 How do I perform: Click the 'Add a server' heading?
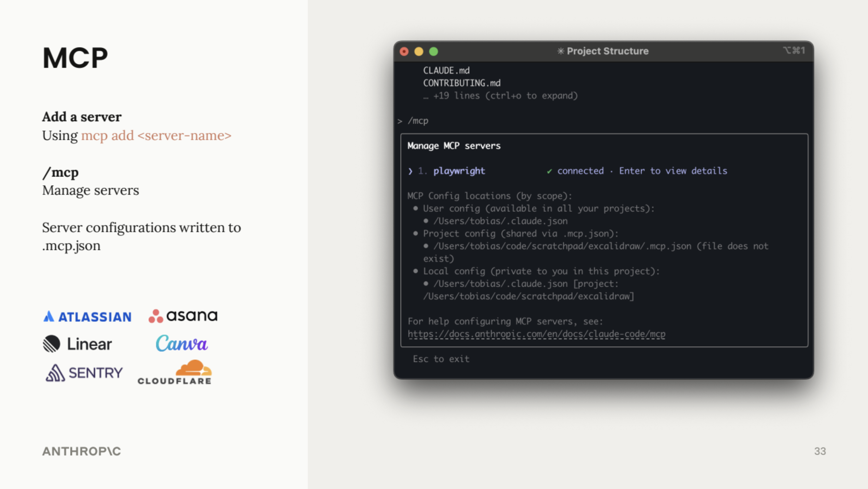(x=82, y=117)
